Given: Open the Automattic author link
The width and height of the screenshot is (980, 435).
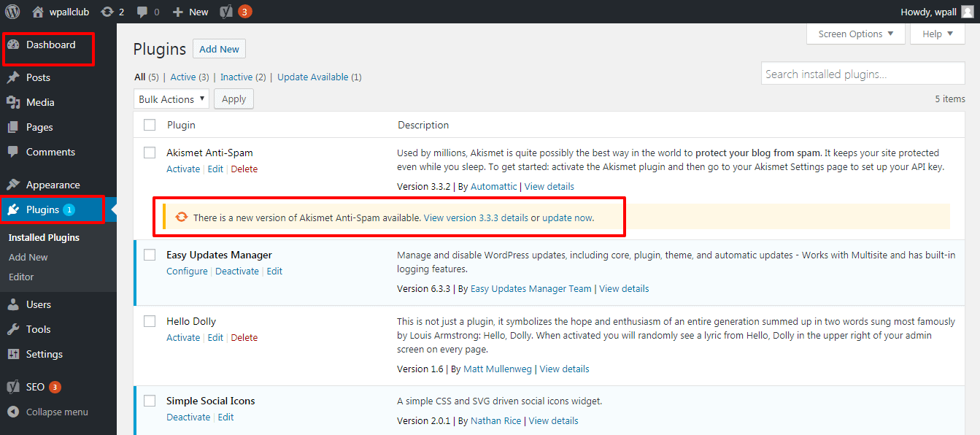Looking at the screenshot, I should pyautogui.click(x=494, y=186).
